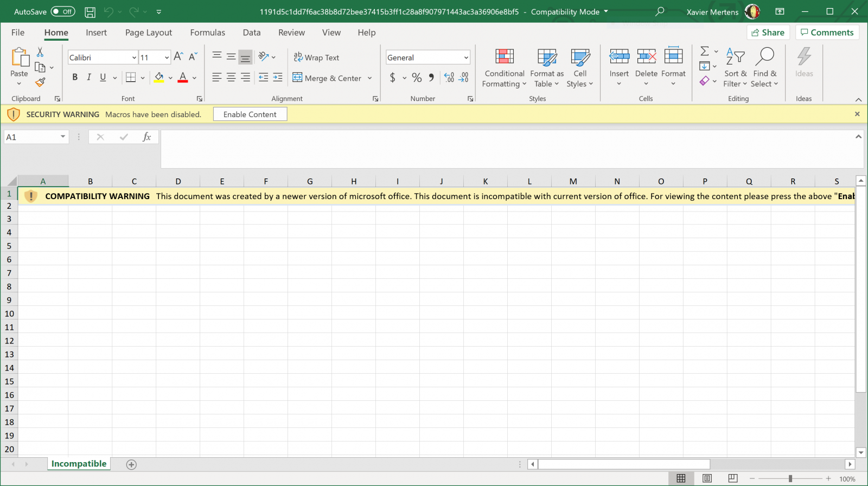Toggle Bold formatting

click(75, 78)
